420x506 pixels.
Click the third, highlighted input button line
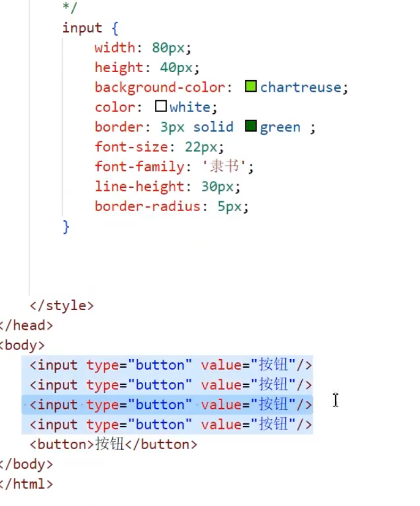pyautogui.click(x=171, y=404)
